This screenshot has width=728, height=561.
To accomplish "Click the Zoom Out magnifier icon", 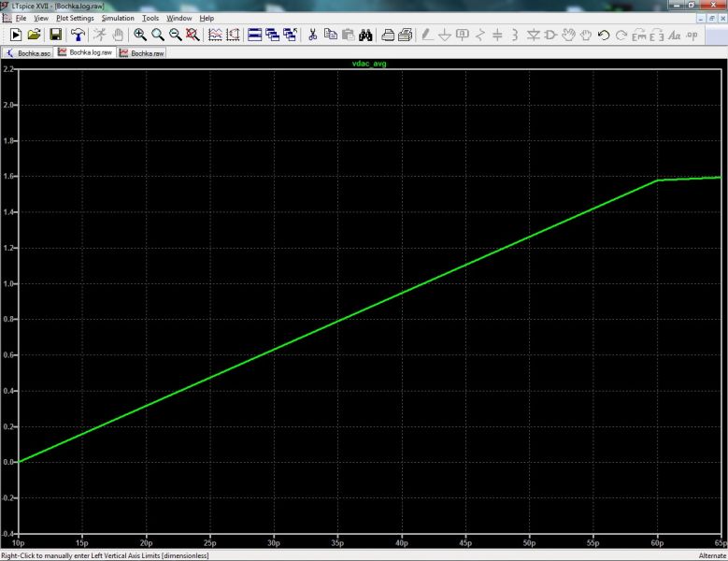I will pyautogui.click(x=175, y=35).
